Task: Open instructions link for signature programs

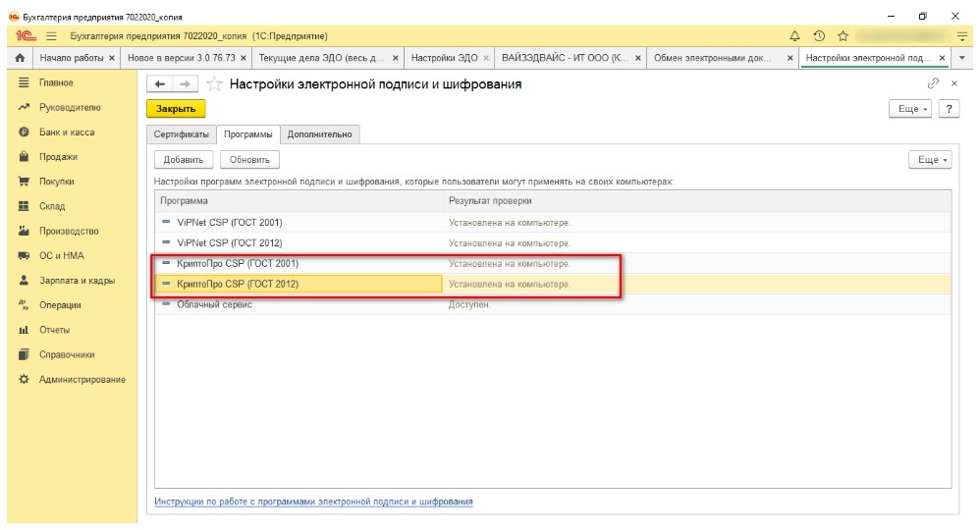Action: [x=313, y=502]
